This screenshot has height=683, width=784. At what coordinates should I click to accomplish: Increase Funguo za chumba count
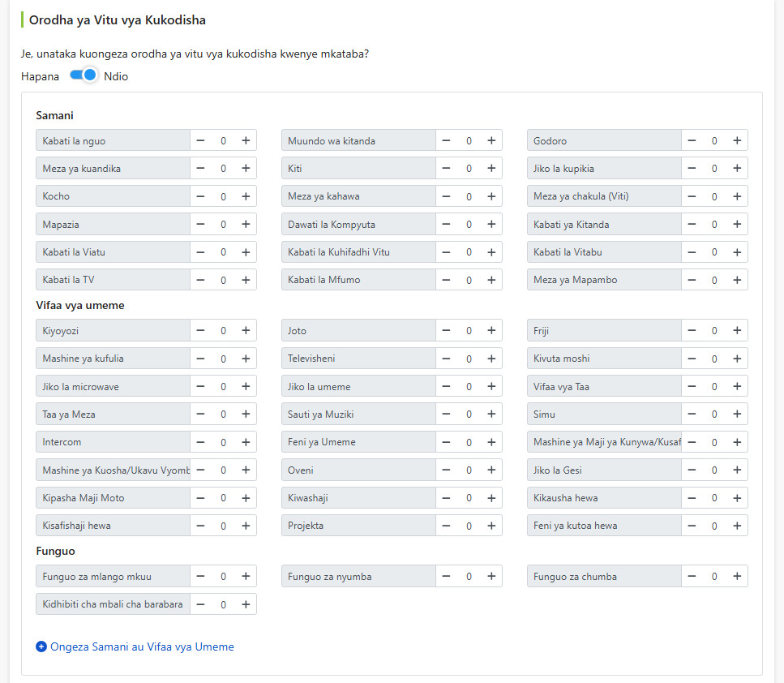pos(736,576)
